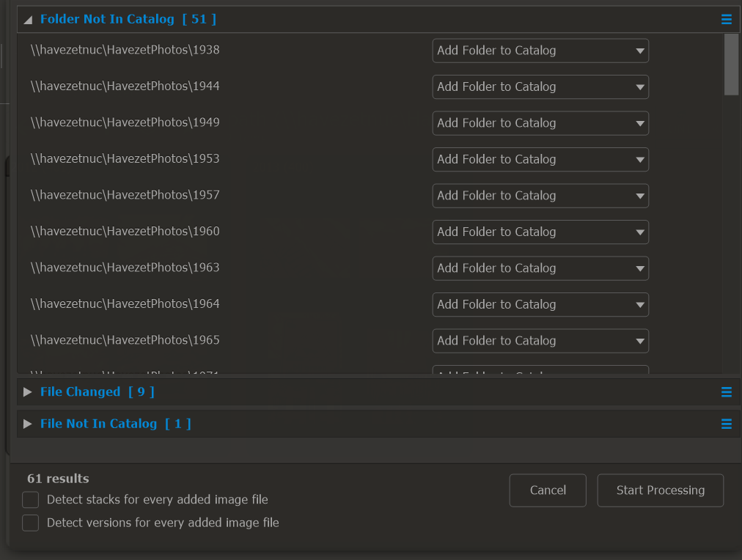This screenshot has width=742, height=560.
Task: Collapse the Folder Not In Catalog section
Action: point(28,19)
